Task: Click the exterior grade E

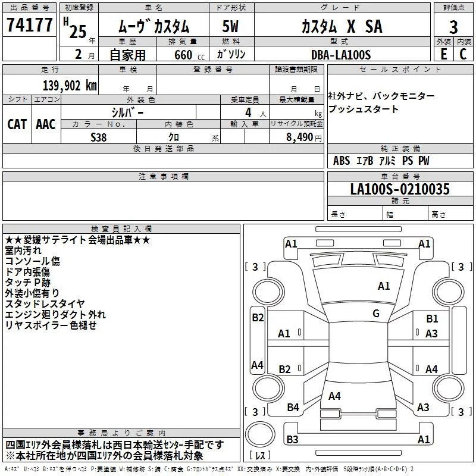Action: pyautogui.click(x=443, y=54)
